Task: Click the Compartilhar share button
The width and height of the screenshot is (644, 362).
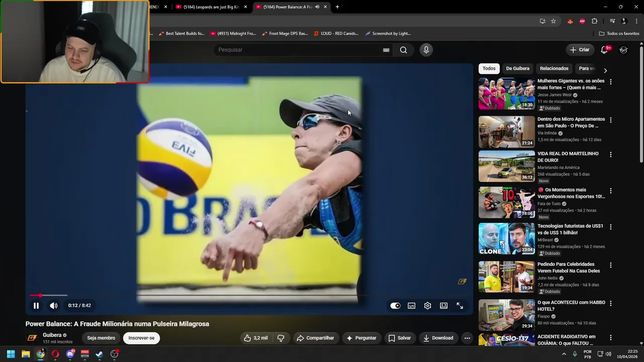Action: [x=315, y=338]
